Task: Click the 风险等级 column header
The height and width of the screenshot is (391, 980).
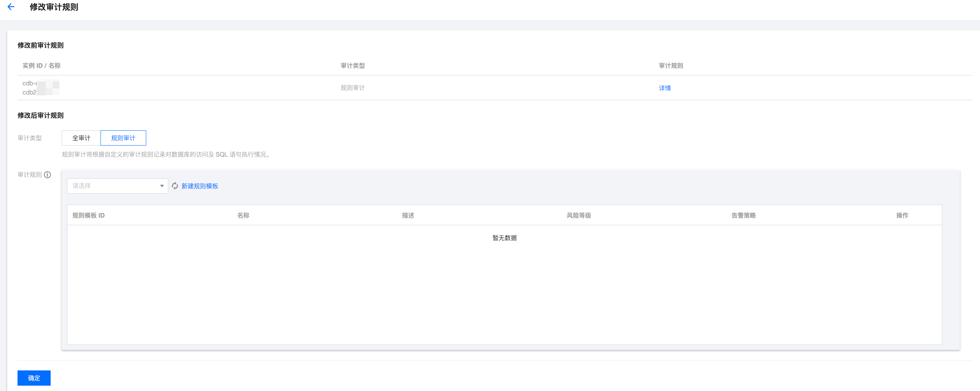Action: 579,215
